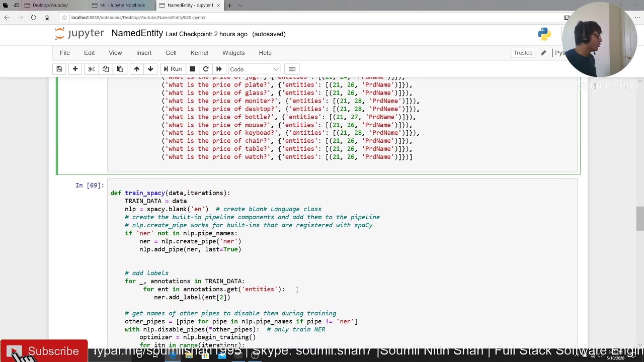Copy selected cells in the toolbar
This screenshot has height=362, width=644.
[106, 69]
